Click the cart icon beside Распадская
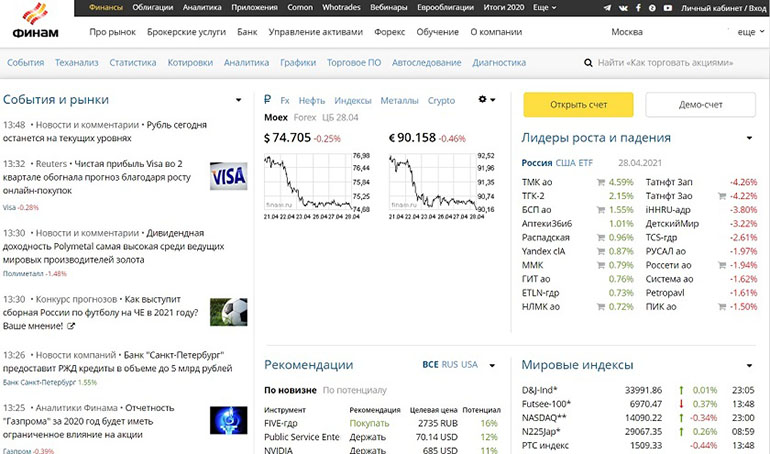Screen dimensions: 770x454 pos(601,238)
